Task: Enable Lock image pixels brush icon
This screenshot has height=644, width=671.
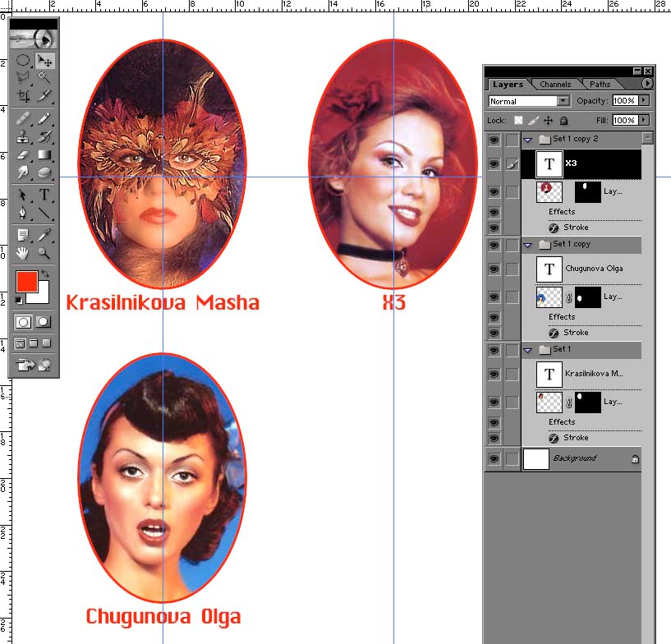Action: (533, 120)
